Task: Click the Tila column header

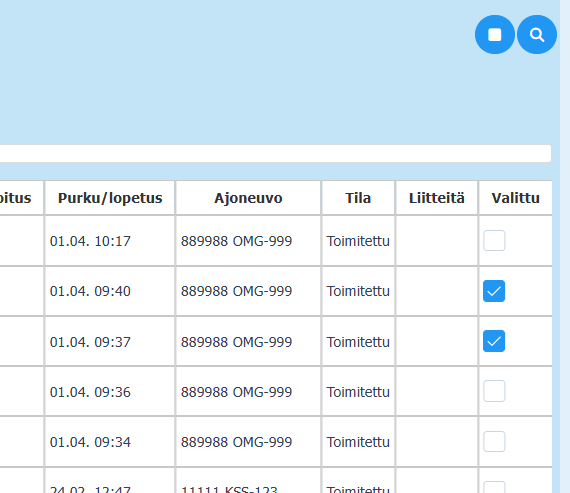Action: 358,198
